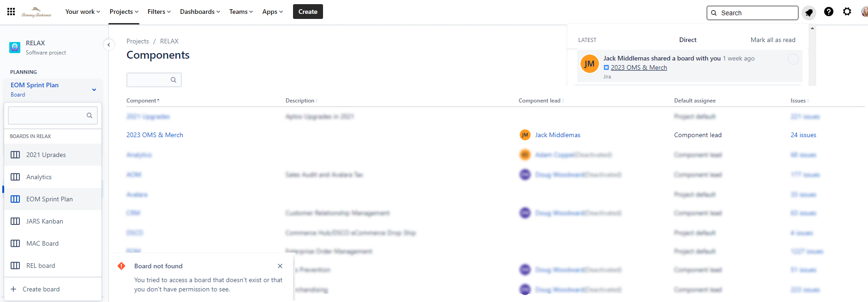Click the board icon next to JARS Kanban
This screenshot has height=302, width=868.
click(x=15, y=221)
